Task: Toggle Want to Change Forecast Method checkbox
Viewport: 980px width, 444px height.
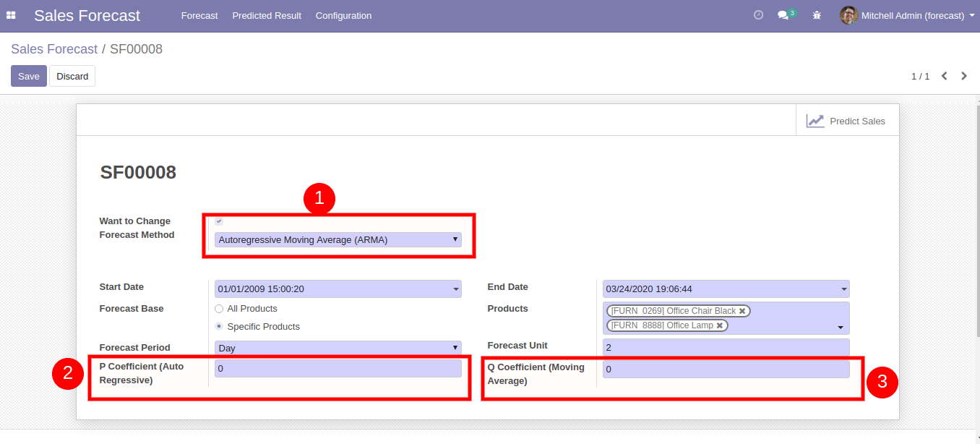Action: [x=219, y=221]
